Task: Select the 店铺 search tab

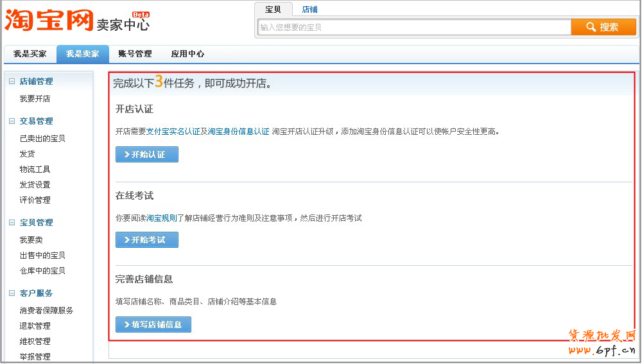Action: coord(309,10)
